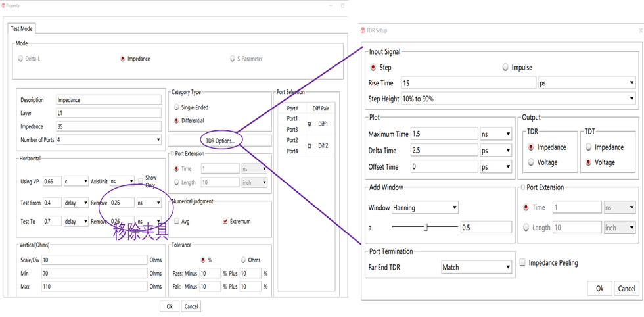Edit the Test From Remove value
Screen dimensions: 644x317
122,203
